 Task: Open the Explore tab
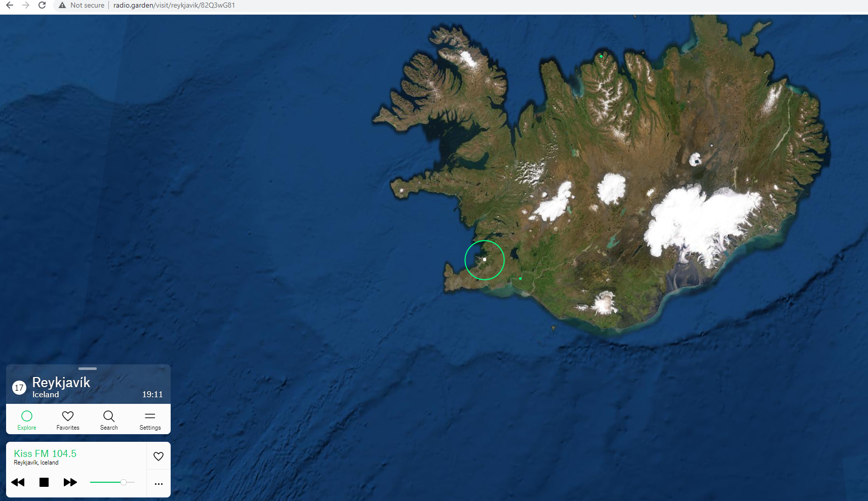pos(27,420)
